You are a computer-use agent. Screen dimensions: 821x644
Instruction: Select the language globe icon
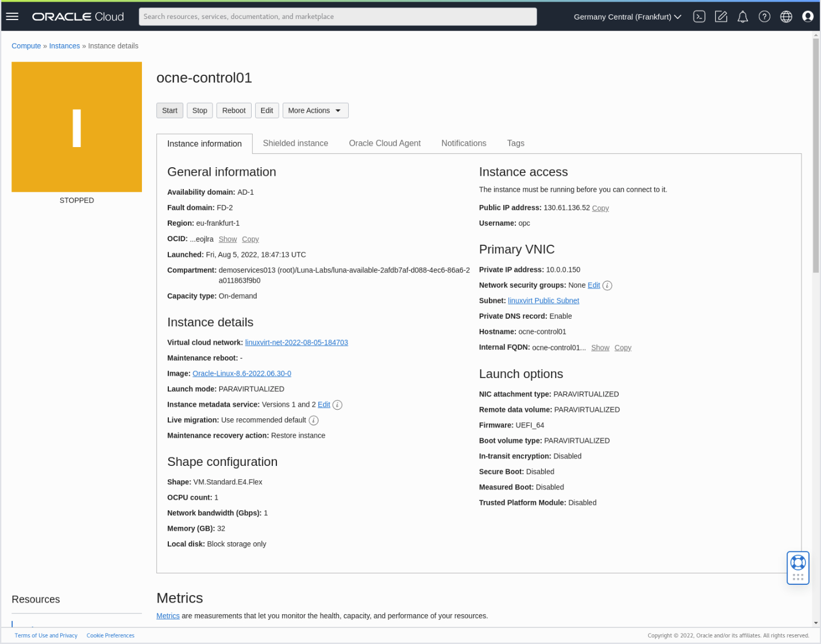786,16
